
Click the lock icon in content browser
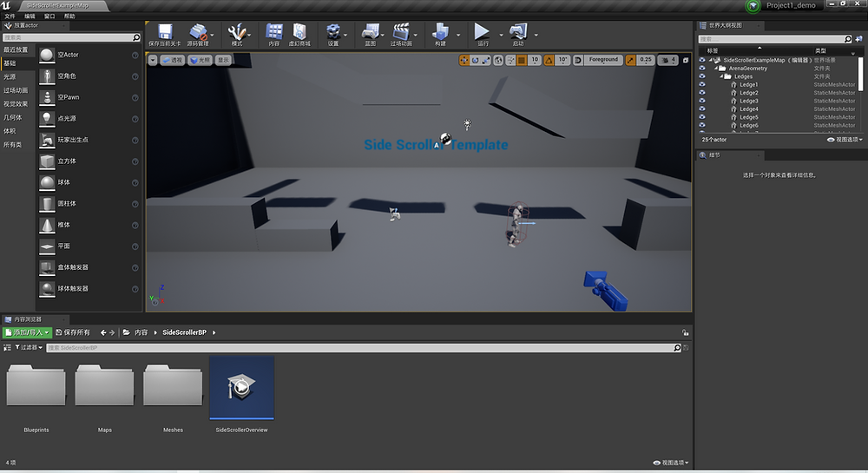[x=686, y=332]
